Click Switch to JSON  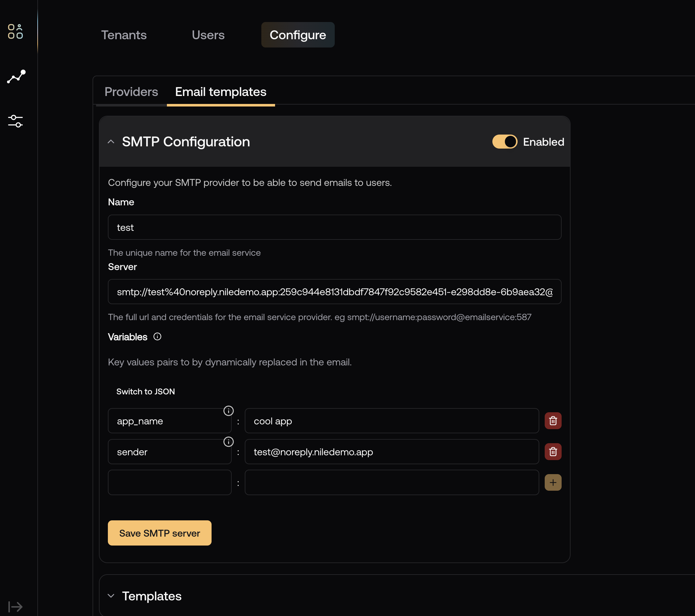tap(146, 392)
